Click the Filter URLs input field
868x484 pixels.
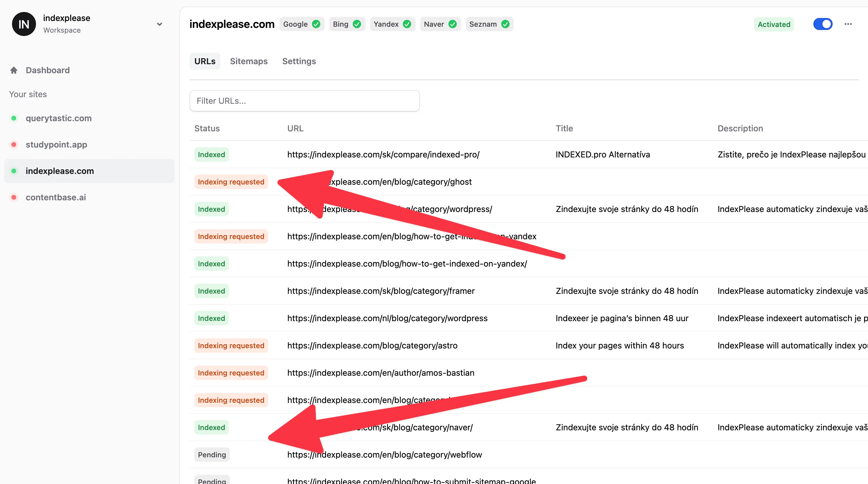[304, 100]
